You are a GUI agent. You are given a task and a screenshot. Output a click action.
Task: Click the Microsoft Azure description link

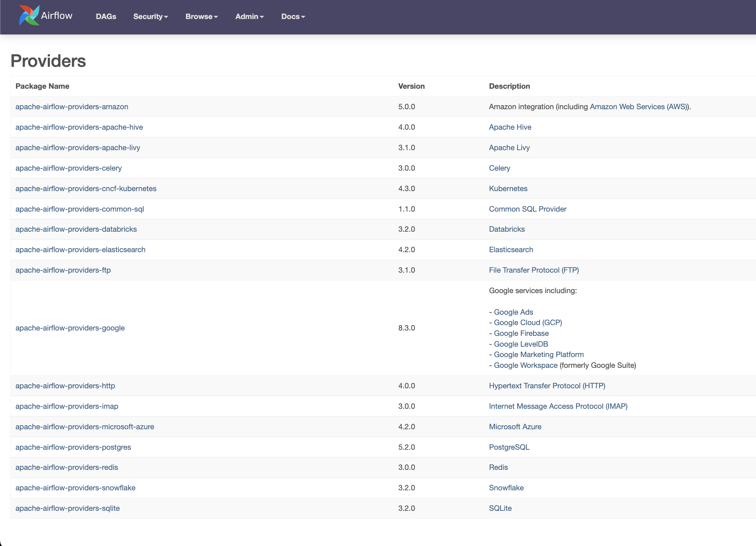[x=515, y=426]
